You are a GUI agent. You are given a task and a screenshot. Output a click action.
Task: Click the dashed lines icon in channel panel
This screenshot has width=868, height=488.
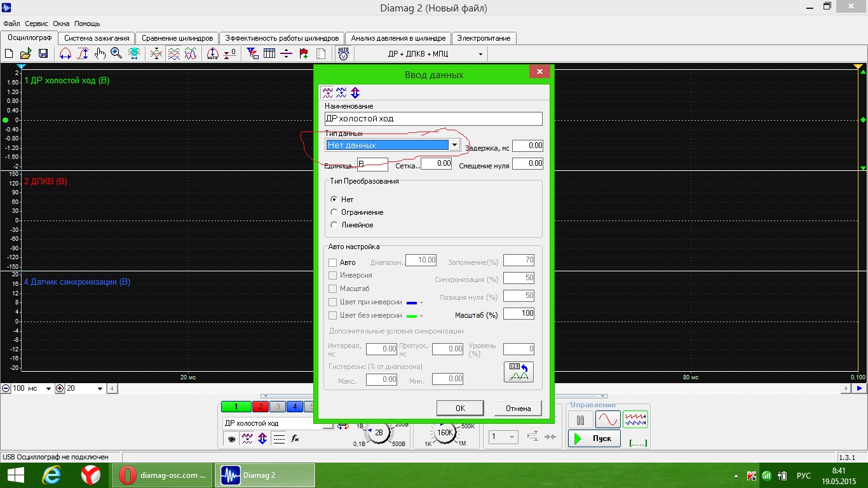tap(278, 438)
